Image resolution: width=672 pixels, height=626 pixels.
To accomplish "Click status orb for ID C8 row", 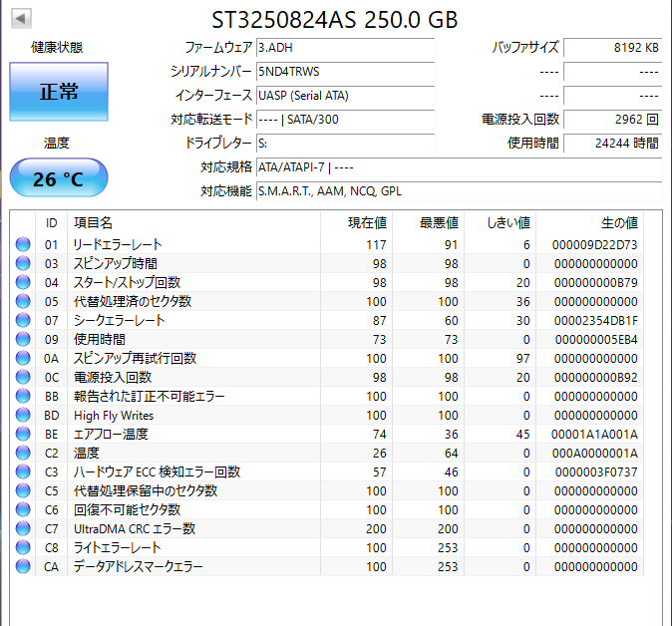I will [23, 547].
